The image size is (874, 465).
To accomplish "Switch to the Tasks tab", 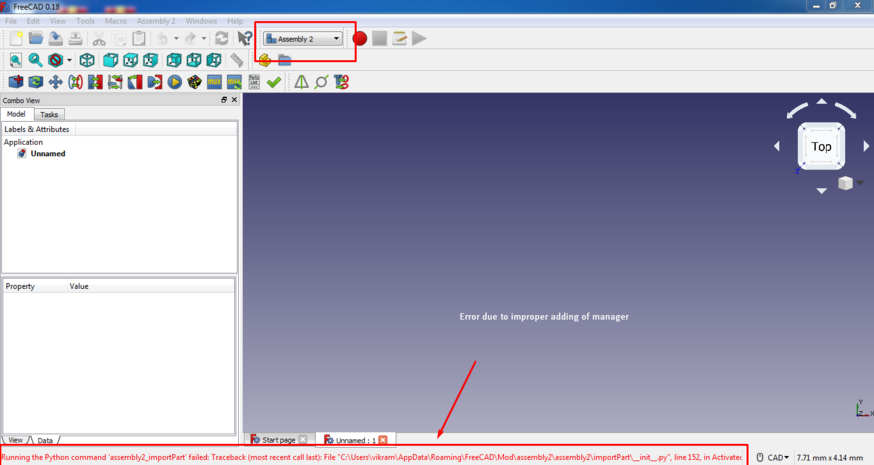I will pos(49,114).
